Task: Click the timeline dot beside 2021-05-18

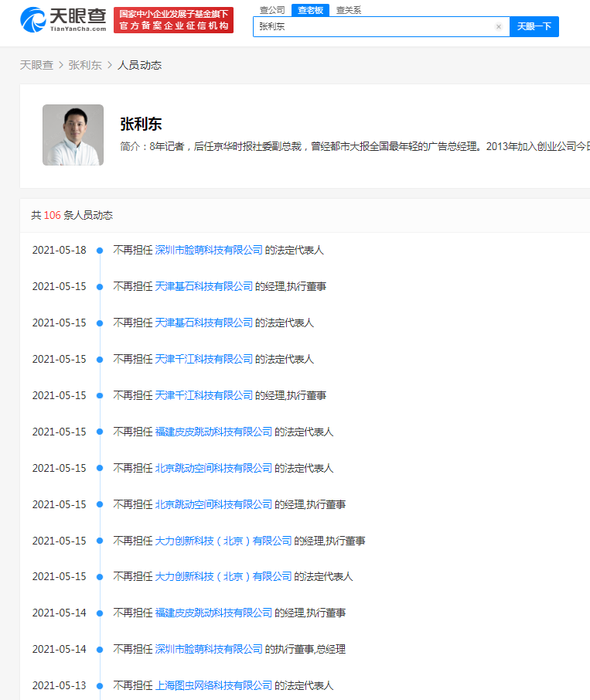Action: click(100, 251)
